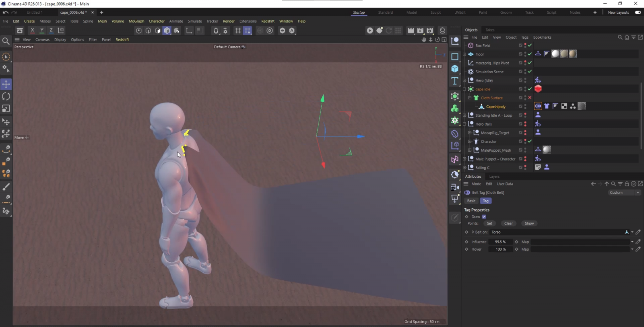Switch to the Basic tab in Attributes
Viewport: 644px width, 327px height.
[x=471, y=201]
